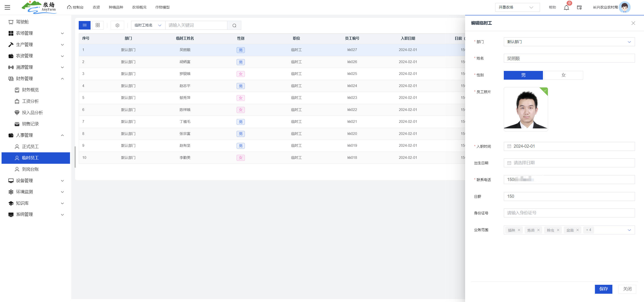Screen dimensions: 644x302
Task: Open the 开垦农场 farm selector
Action: coord(517,7)
